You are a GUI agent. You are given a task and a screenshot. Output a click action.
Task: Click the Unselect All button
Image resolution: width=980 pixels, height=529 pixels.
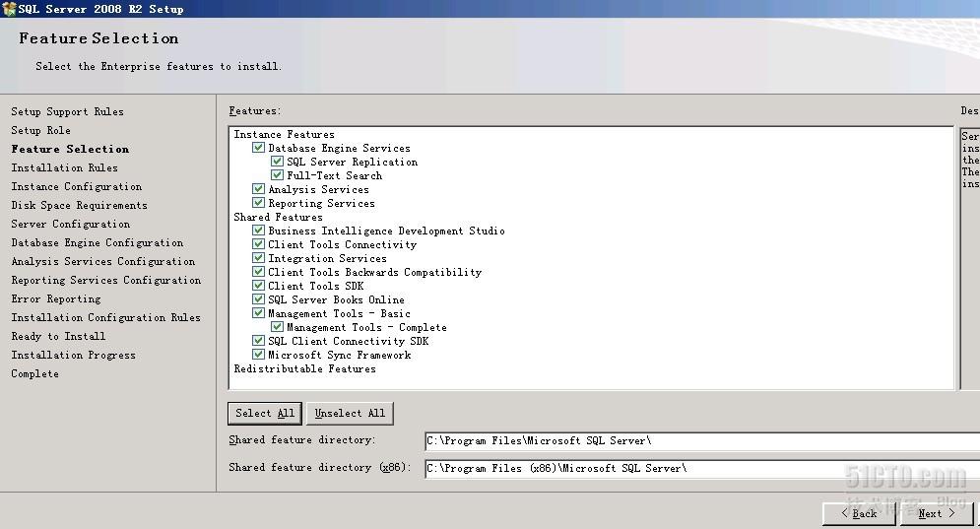coord(350,414)
